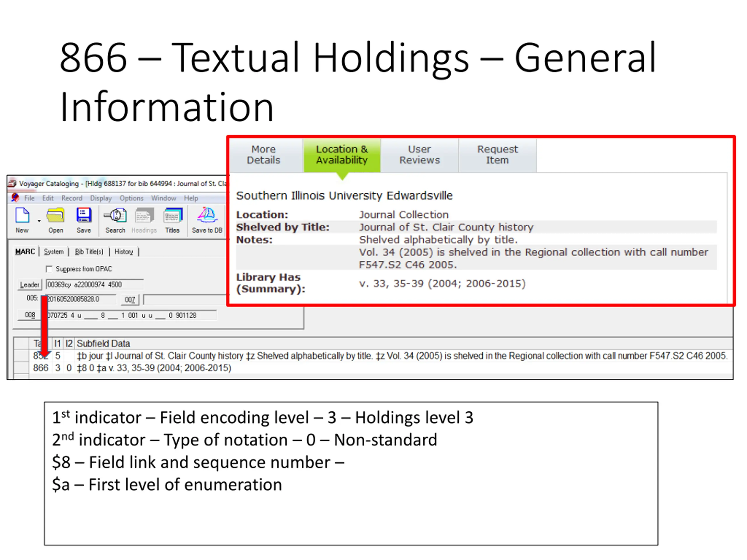The height and width of the screenshot is (560, 747).
Task: Open the New record dropdown arrow
Action: [39, 221]
